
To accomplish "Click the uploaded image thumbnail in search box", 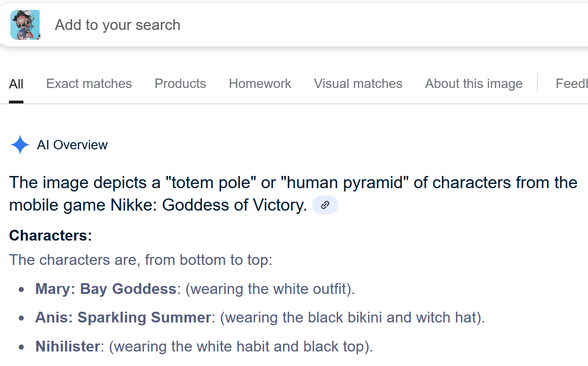I will coord(25,25).
